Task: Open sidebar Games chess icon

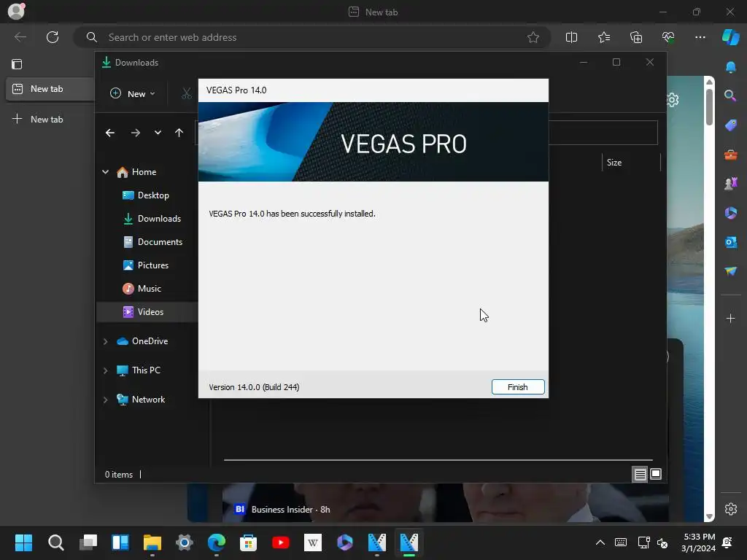Action: 730,183
